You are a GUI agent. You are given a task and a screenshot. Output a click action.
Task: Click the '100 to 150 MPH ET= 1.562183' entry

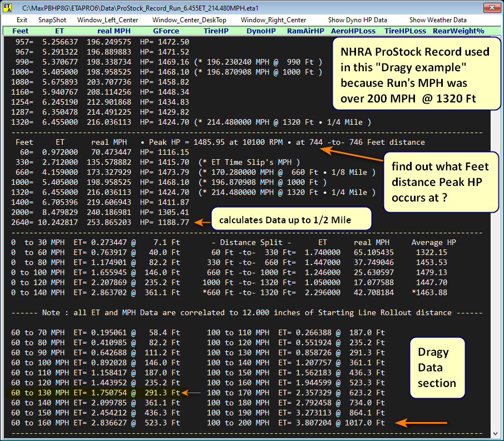click(x=296, y=373)
